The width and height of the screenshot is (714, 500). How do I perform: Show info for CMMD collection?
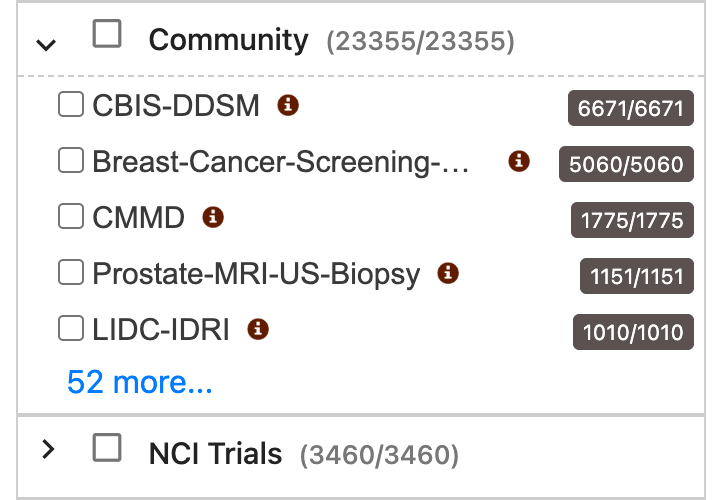pos(213,217)
